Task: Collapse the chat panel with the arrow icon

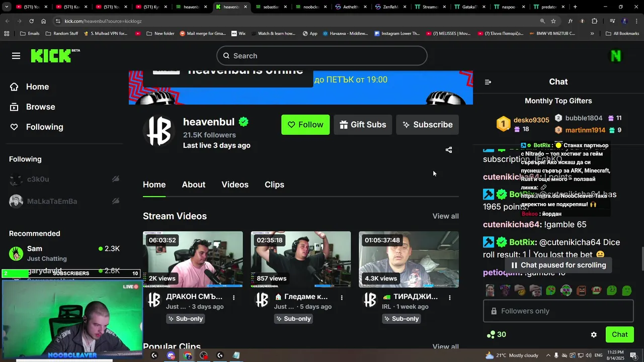Action: (x=488, y=82)
